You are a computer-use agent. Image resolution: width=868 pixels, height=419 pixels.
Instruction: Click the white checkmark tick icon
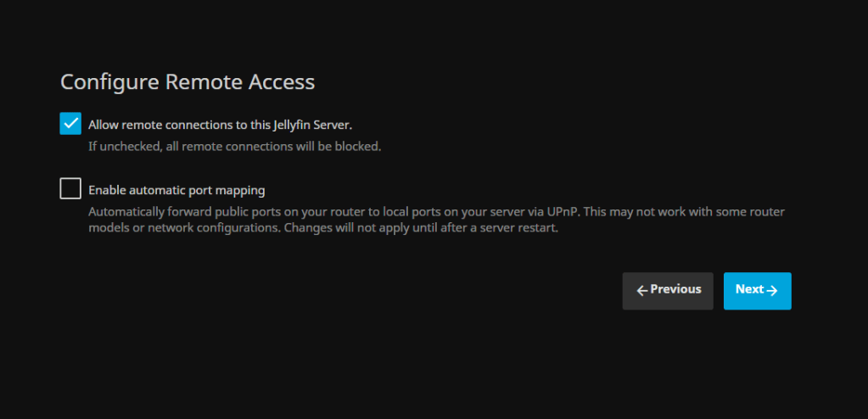point(70,124)
